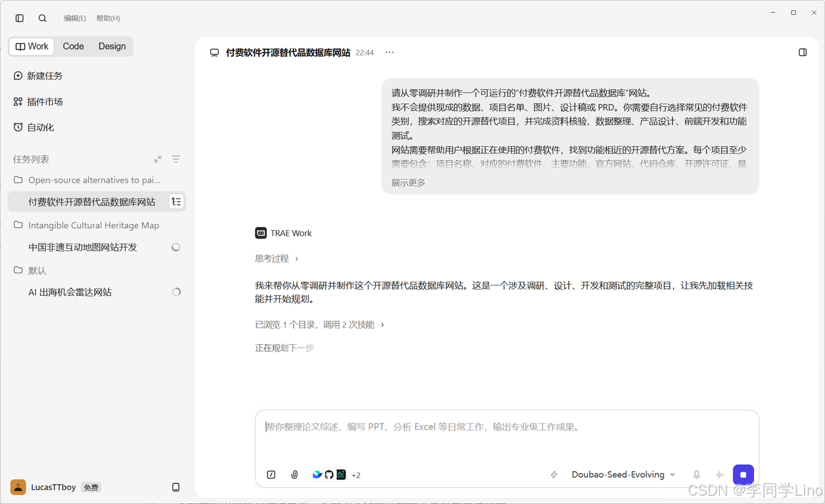This screenshot has height=504, width=825.
Task: Open the more options ellipsis beside 22:44
Action: click(x=389, y=52)
